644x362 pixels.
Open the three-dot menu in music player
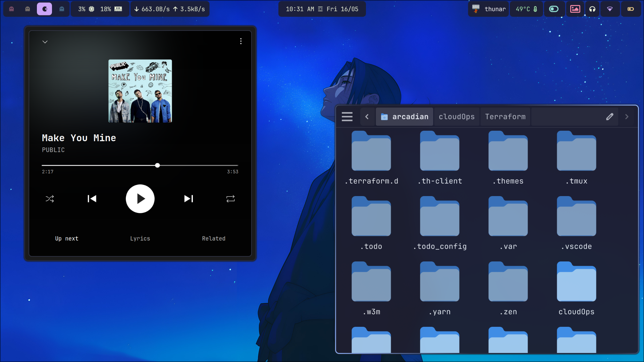(x=241, y=41)
